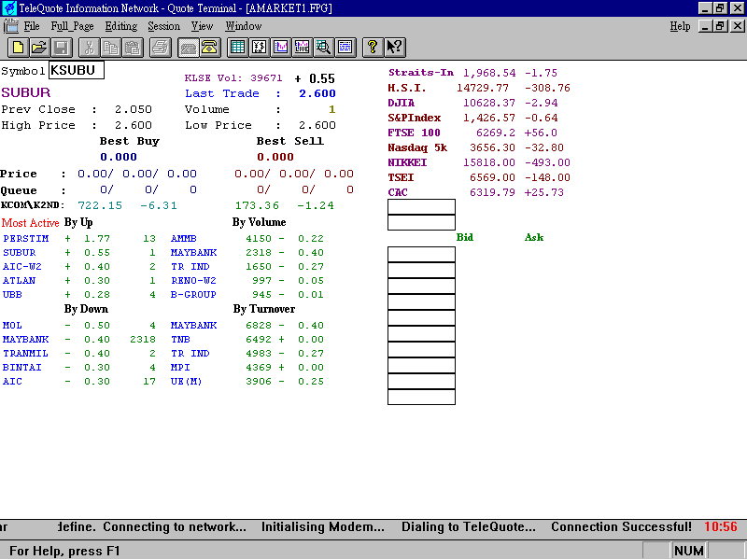Screen dimensions: 747x560
Task: Open a file using the folder icon
Action: pos(39,48)
